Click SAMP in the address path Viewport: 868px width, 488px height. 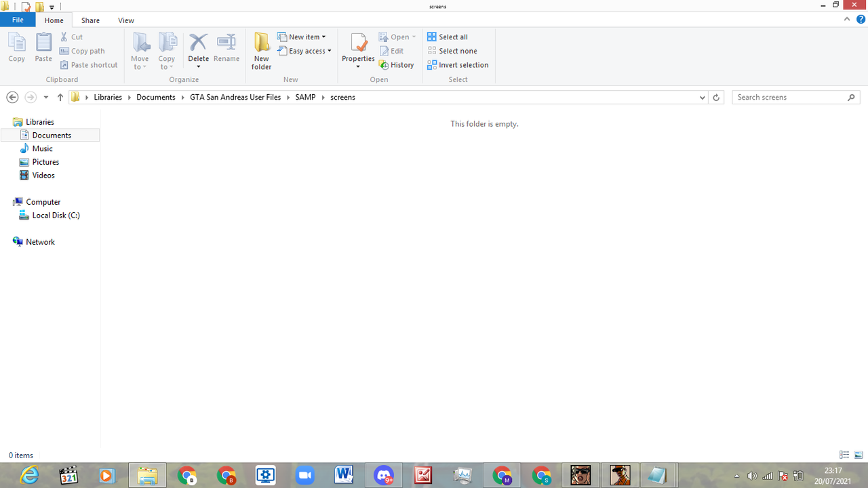tap(305, 98)
